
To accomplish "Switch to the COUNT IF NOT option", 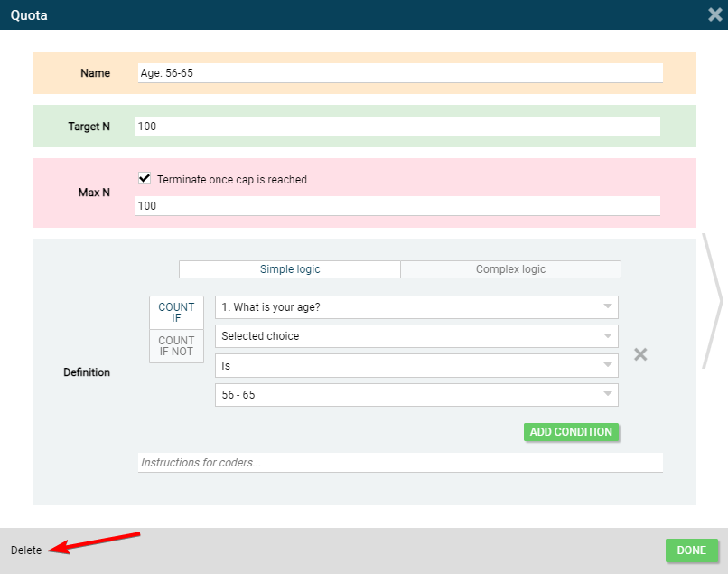I will [176, 346].
